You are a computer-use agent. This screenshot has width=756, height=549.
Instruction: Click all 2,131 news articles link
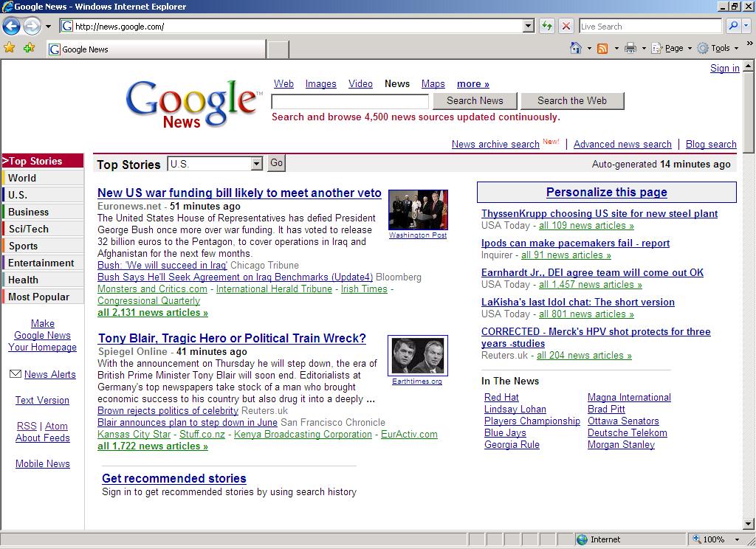point(152,312)
